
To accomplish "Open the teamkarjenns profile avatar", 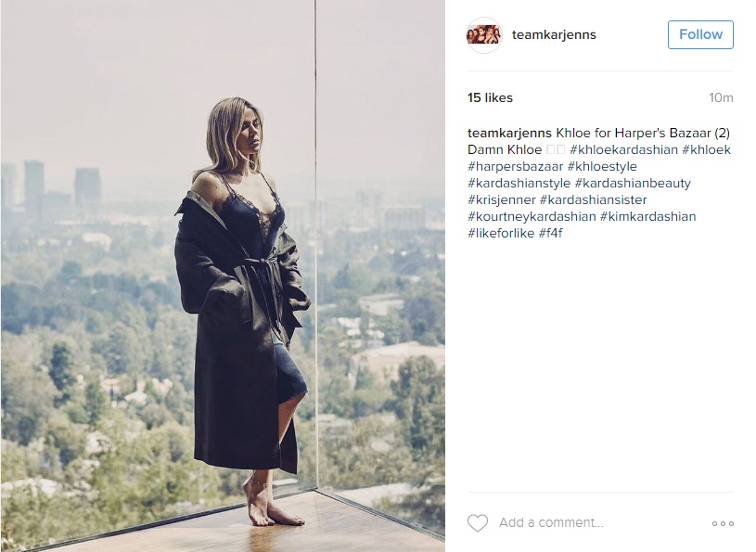I will click(x=484, y=34).
